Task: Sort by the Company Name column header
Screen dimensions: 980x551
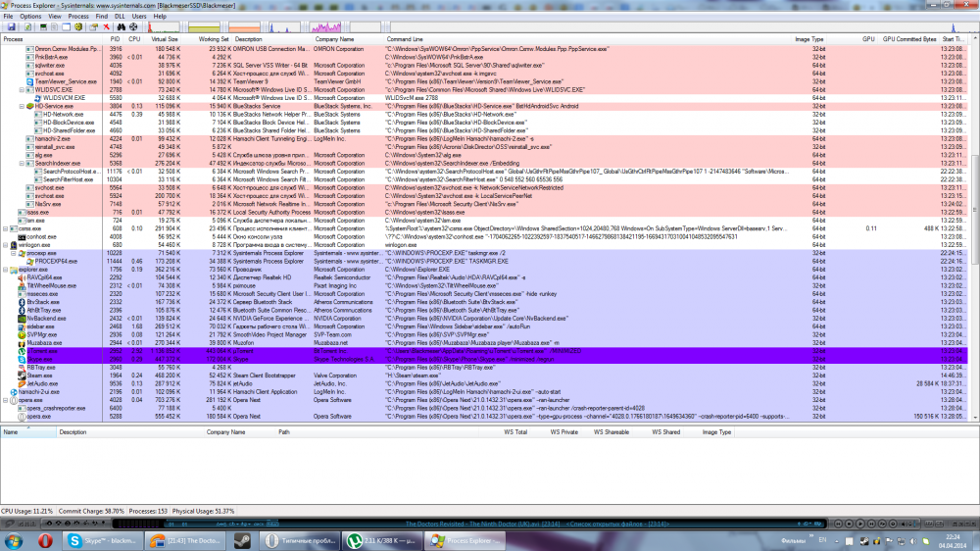Action: (x=334, y=39)
